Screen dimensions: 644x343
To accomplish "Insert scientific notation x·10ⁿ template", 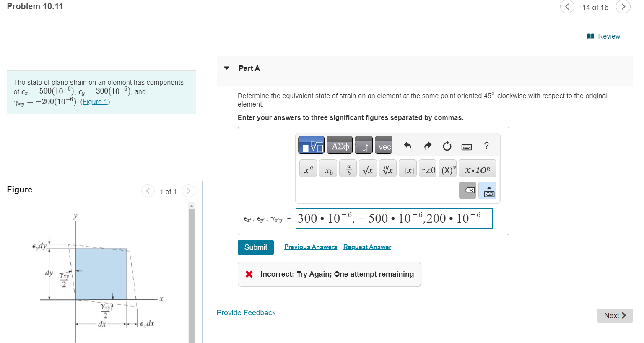I will point(478,168).
